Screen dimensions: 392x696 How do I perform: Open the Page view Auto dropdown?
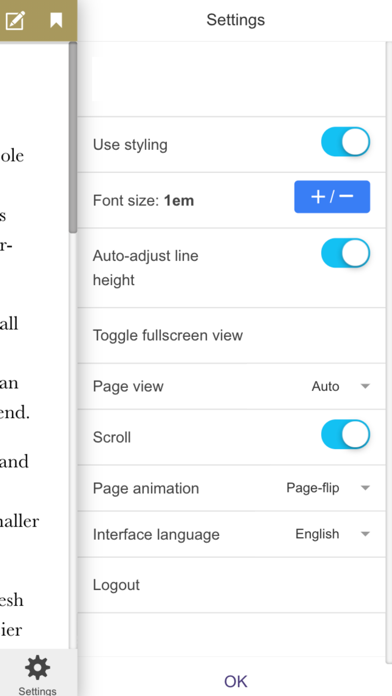(x=341, y=386)
